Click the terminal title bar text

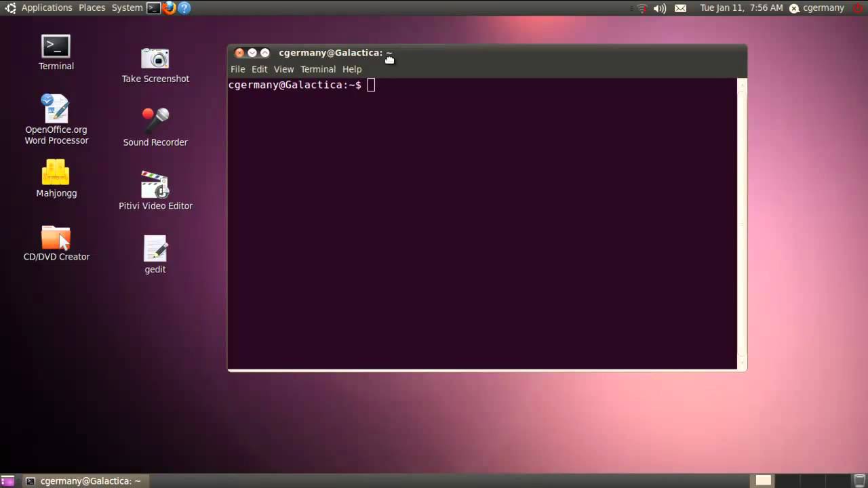click(336, 53)
